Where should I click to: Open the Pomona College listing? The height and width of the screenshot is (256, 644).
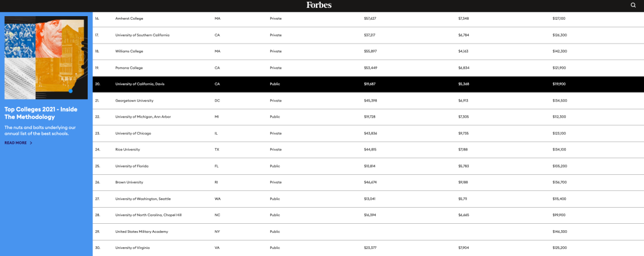coord(129,68)
